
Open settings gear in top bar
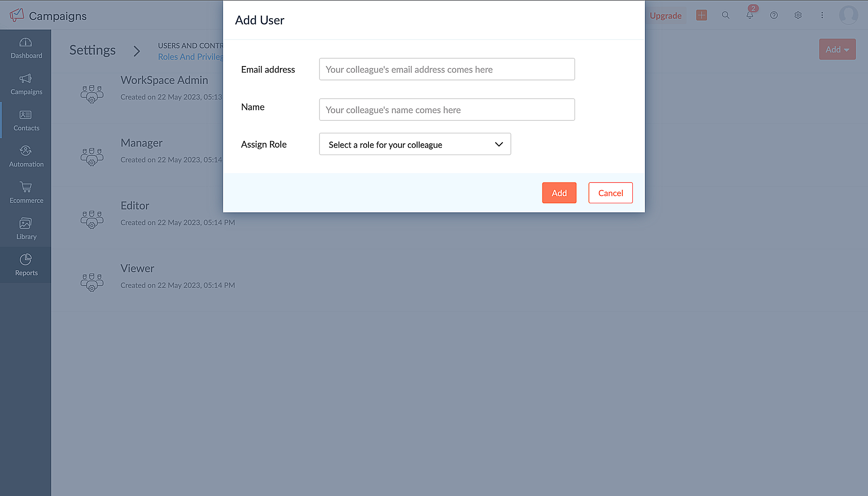click(x=798, y=15)
